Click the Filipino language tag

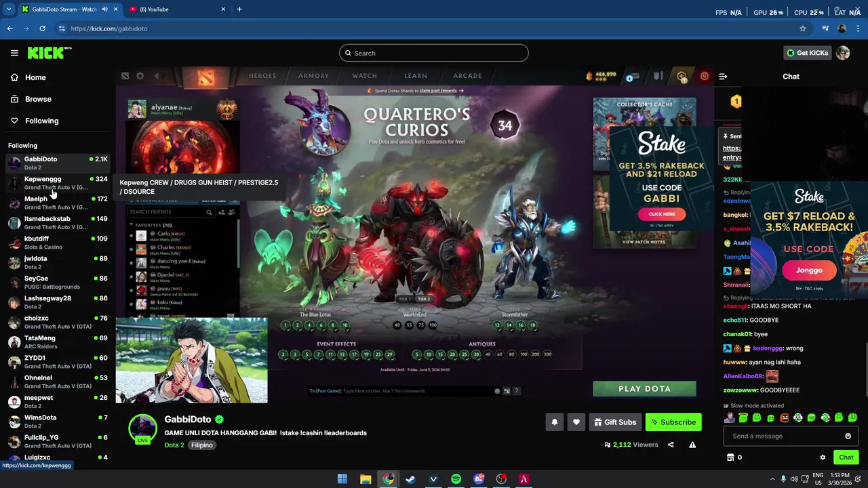pyautogui.click(x=202, y=445)
